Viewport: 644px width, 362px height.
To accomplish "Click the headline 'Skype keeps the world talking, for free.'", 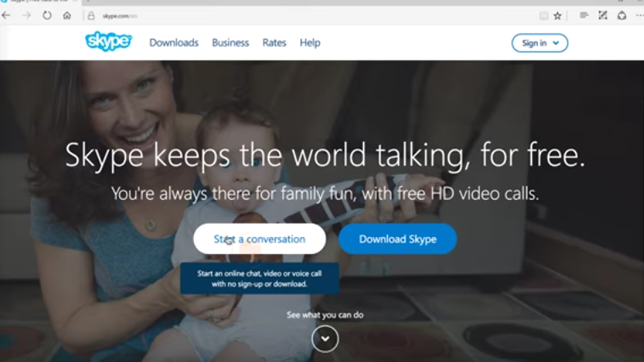I will pos(325,154).
